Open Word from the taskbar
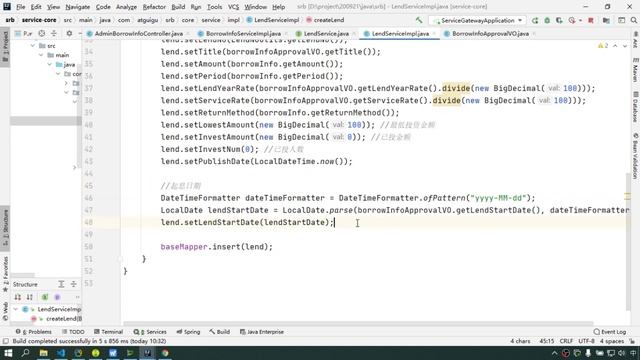This screenshot has height=360, width=640. click(x=113, y=353)
